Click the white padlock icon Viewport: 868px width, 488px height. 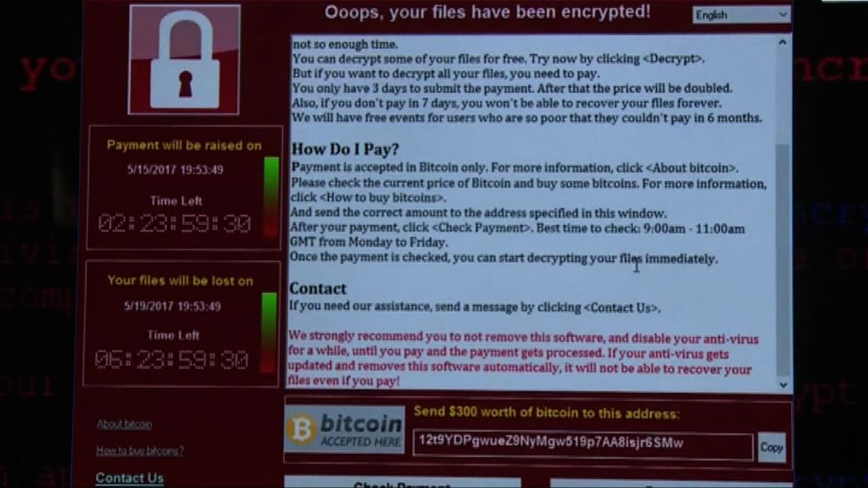coord(184,59)
